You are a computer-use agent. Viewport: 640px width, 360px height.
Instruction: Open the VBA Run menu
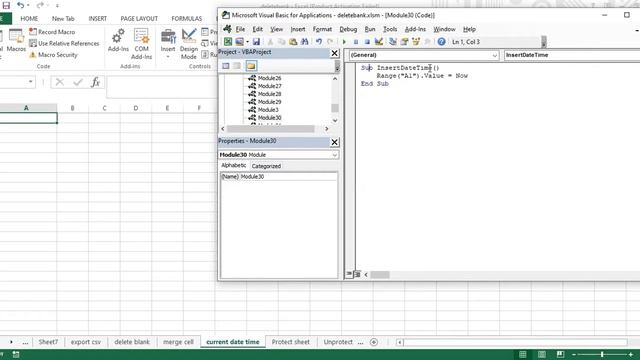coord(370,29)
